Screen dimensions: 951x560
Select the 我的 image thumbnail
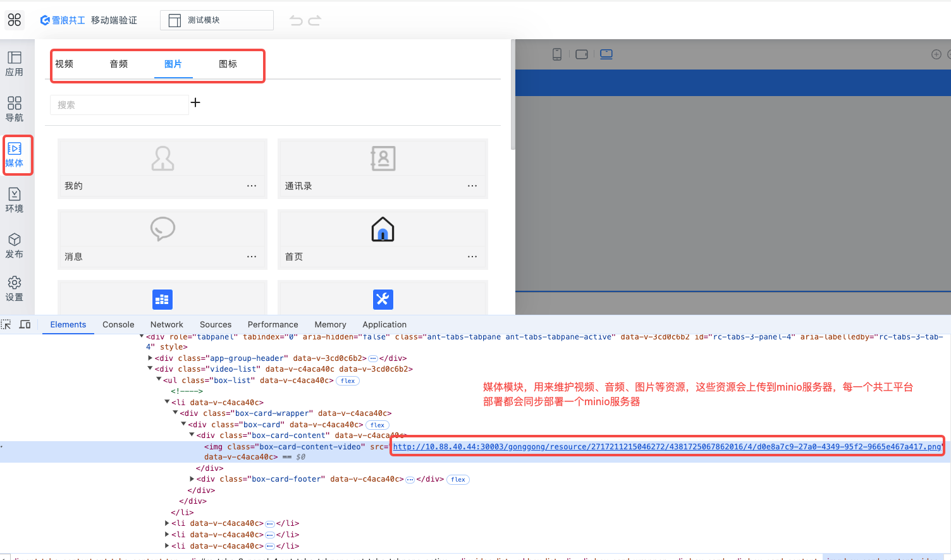(163, 158)
